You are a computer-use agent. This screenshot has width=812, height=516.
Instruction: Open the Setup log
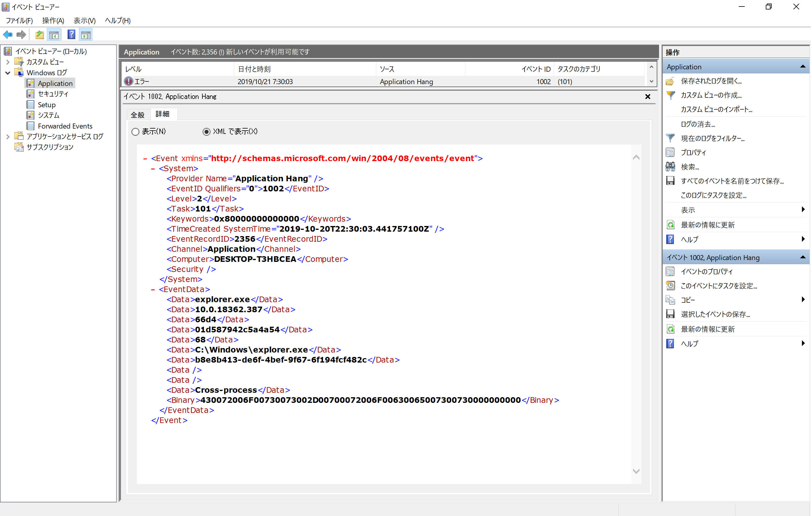[47, 105]
